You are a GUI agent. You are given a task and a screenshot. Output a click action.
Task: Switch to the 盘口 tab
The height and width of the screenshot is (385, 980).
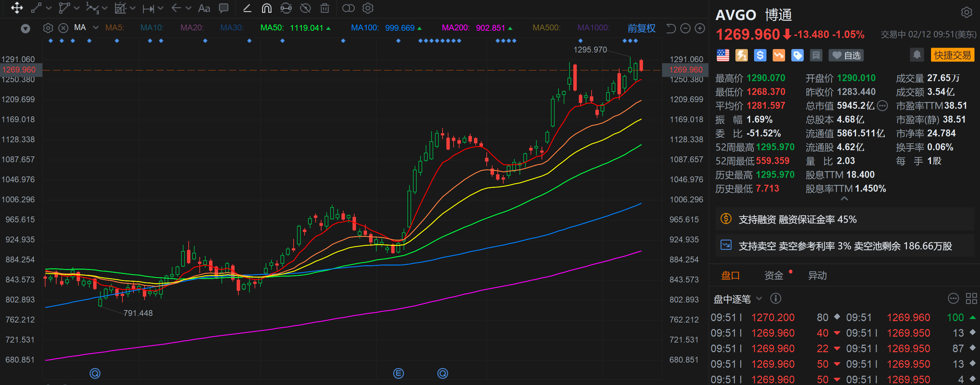pos(731,275)
